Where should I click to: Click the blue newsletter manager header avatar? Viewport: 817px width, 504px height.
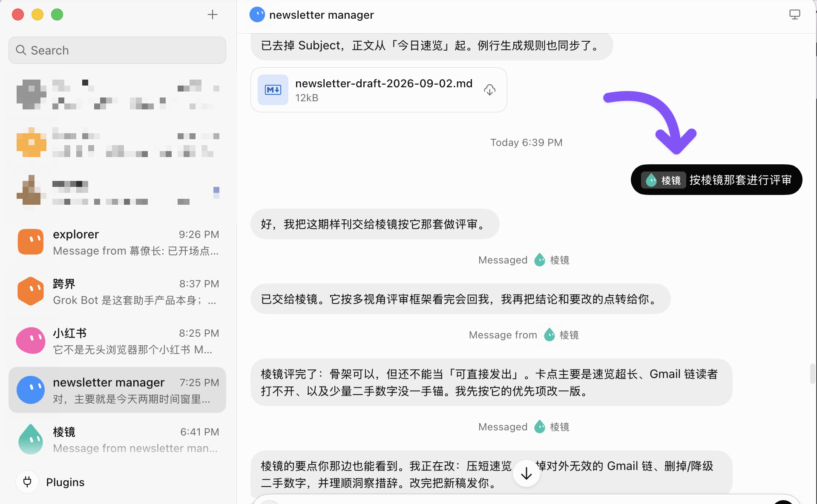click(257, 14)
